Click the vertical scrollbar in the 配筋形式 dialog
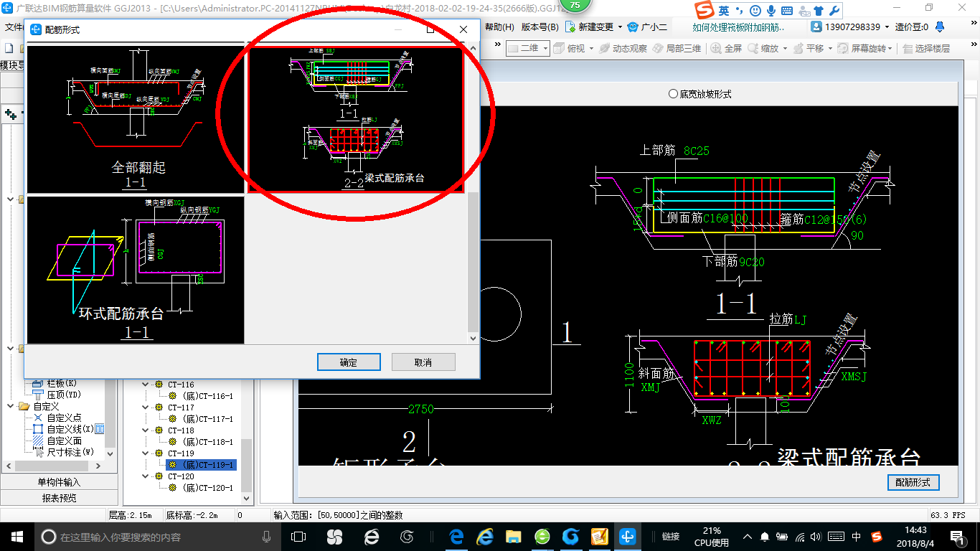The height and width of the screenshot is (551, 980). [472, 263]
